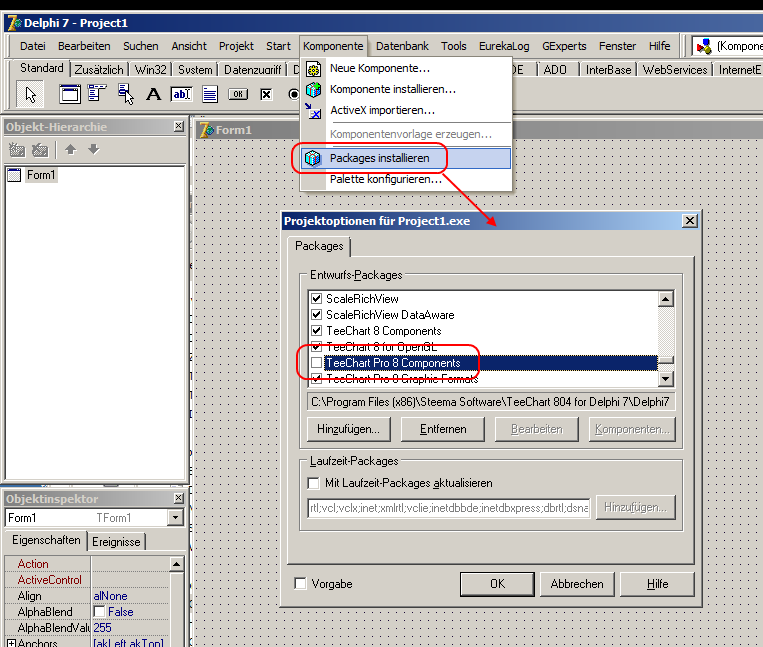Screen dimensions: 763x647
Task: Pick the Button component icon
Action: coord(238,94)
